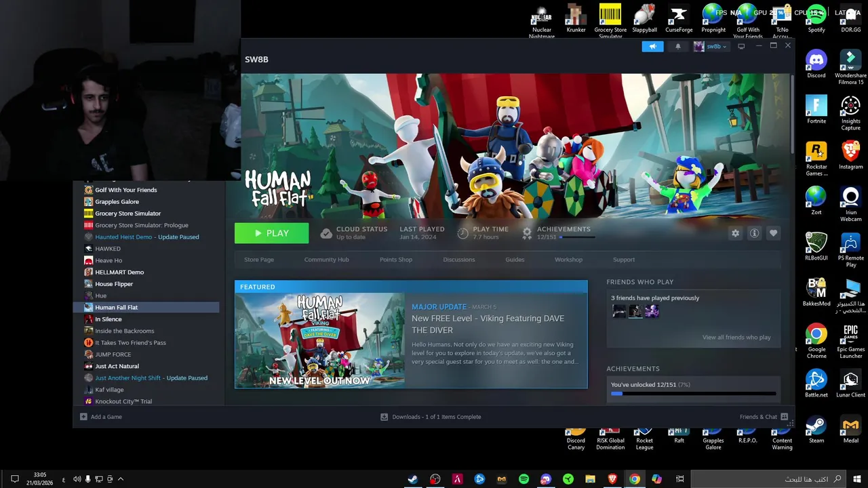Select JUMP FORCE in library list

(x=107, y=354)
